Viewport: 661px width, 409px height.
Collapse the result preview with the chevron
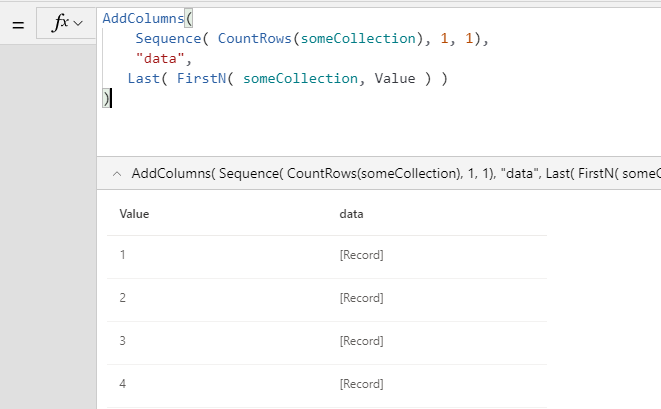tap(115, 173)
